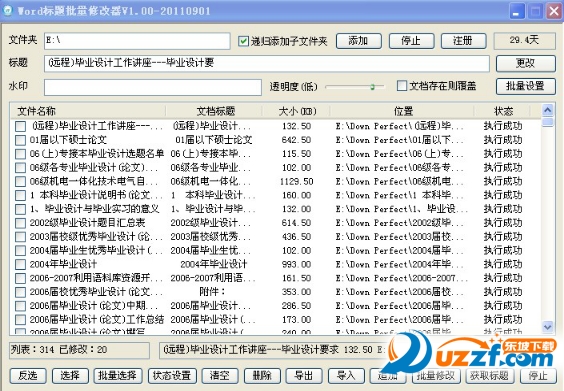Click the 注册 button
Viewport: 564px width, 391px height.
point(463,41)
